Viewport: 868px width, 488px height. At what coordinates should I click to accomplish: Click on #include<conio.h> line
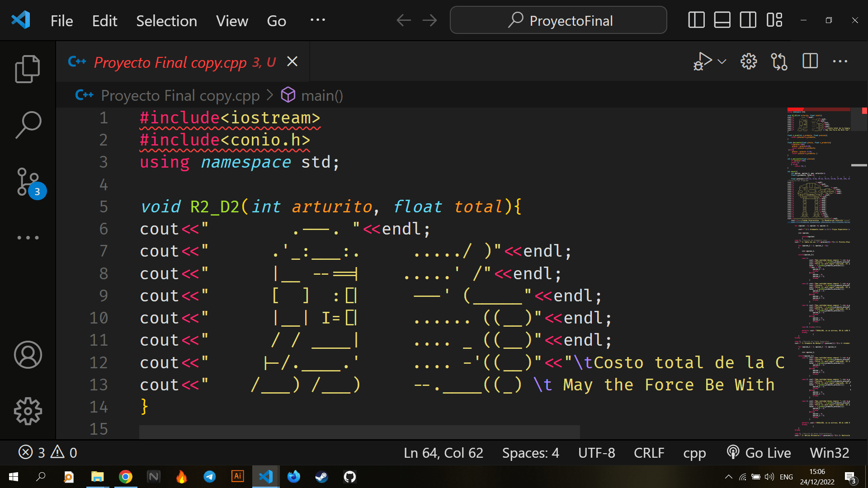pyautogui.click(x=225, y=140)
